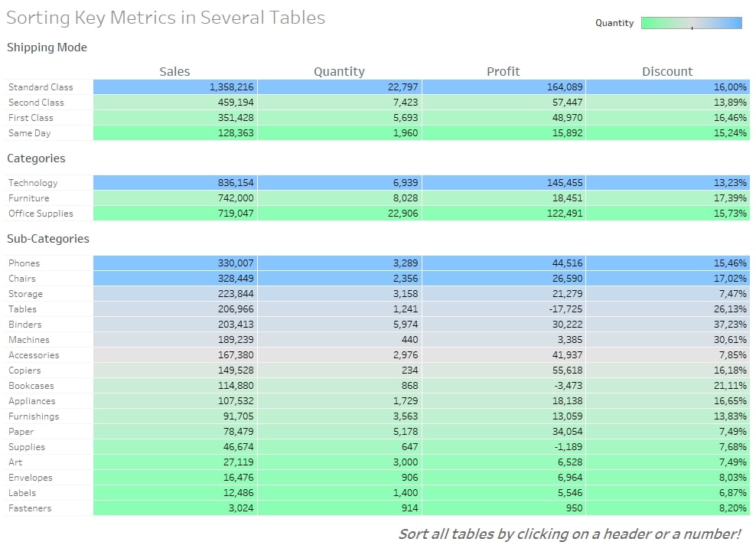Click the Discount column header
Image resolution: width=756 pixels, height=555 pixels.
tap(667, 71)
